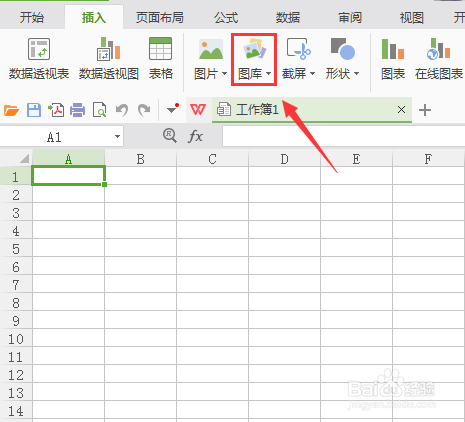Click the zoom magnifier beside fx
Image resolution: width=465 pixels, height=422 pixels.
tap(170, 136)
